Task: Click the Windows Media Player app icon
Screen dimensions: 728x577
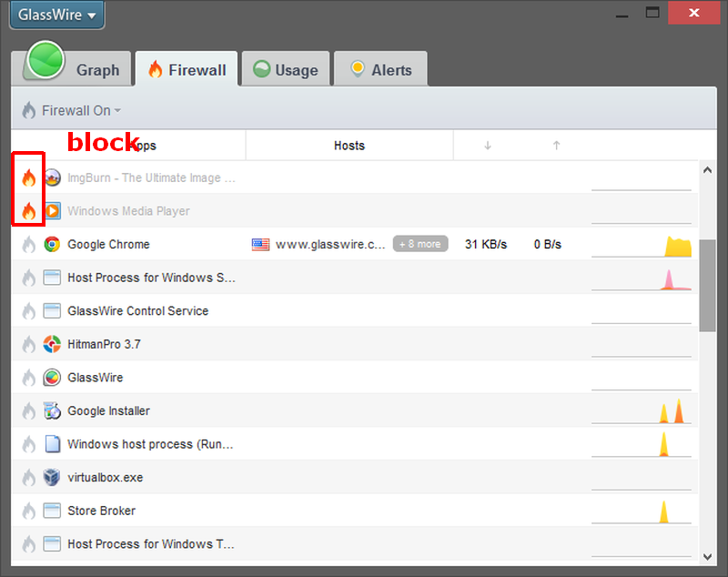Action: coord(52,211)
